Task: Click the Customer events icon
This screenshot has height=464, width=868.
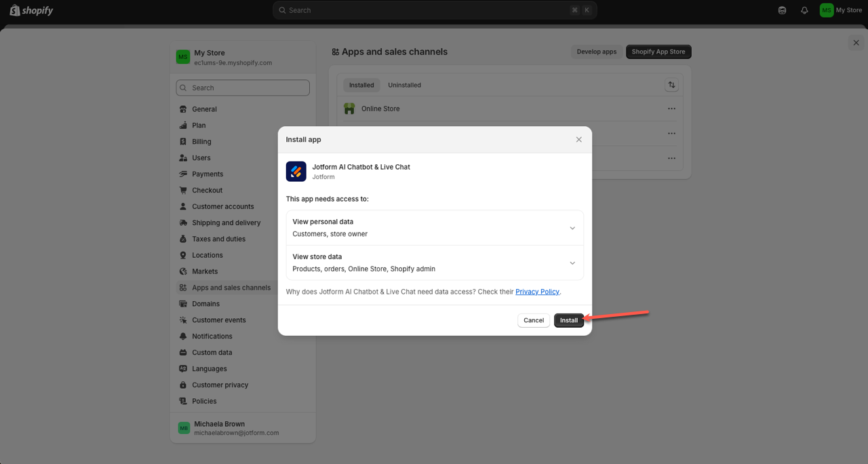Action: point(183,320)
